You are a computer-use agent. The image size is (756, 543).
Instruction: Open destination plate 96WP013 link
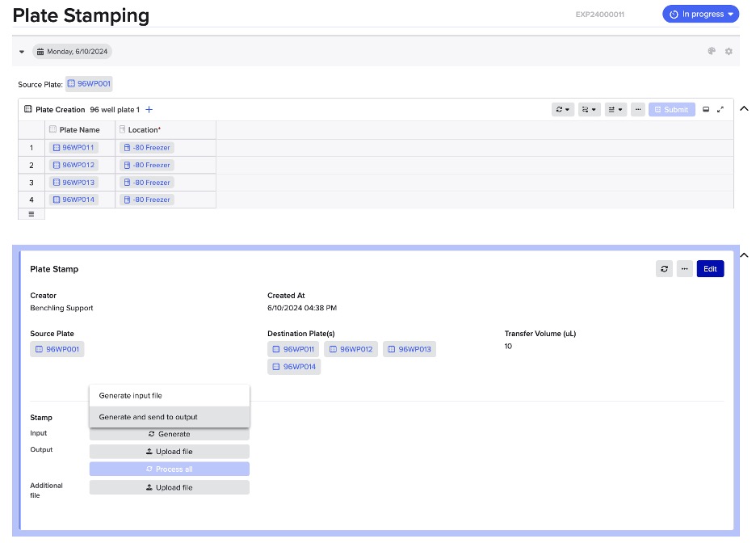(409, 349)
